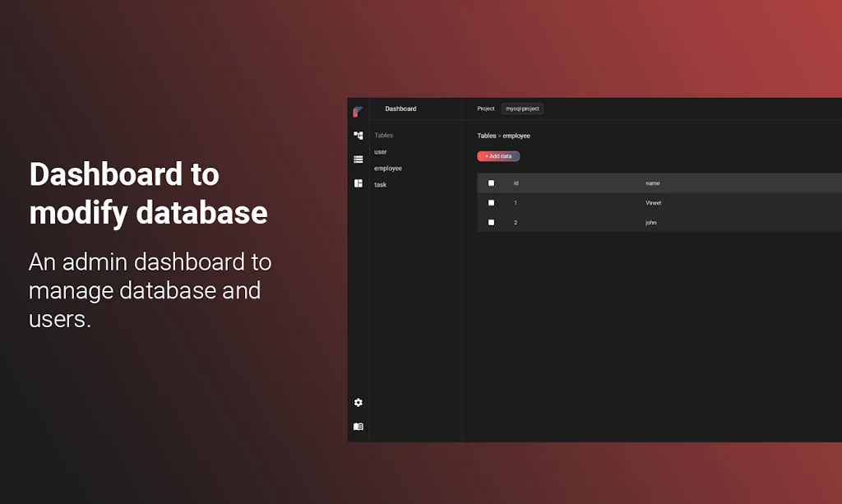842x504 pixels.
Task: Check the box for row Vineet
Action: [491, 203]
